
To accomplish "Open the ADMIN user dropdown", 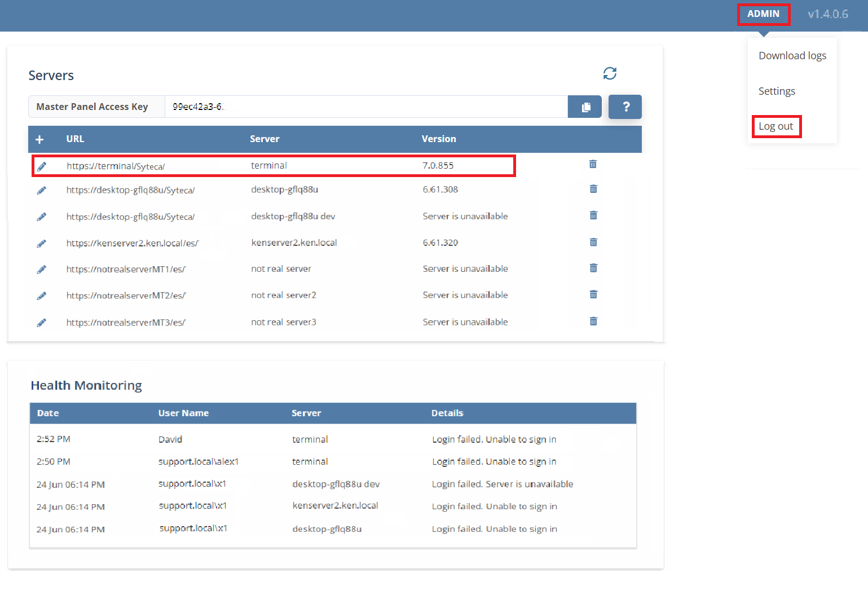I will coord(763,14).
